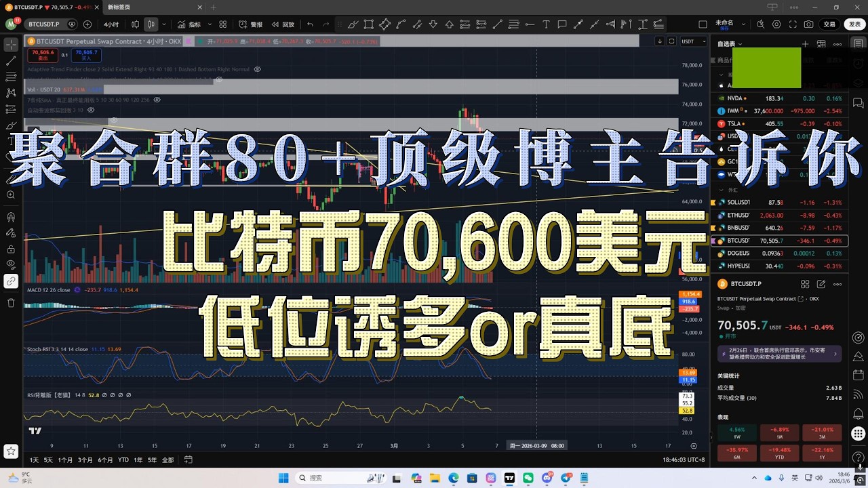
Task: Click the red 70,505.6 卖出 sell button
Action: tap(43, 55)
